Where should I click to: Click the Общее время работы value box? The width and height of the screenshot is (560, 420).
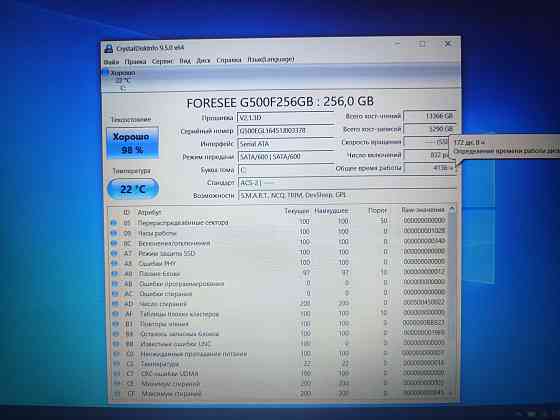[430, 168]
